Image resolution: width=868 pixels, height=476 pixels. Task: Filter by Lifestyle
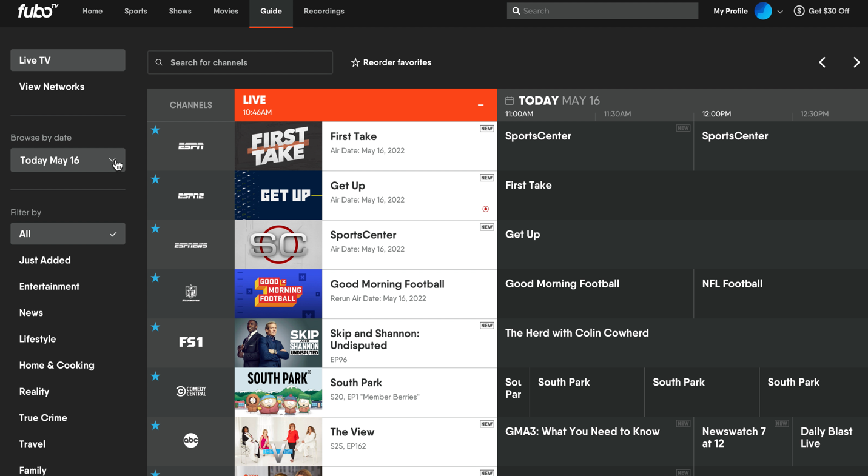(38, 339)
